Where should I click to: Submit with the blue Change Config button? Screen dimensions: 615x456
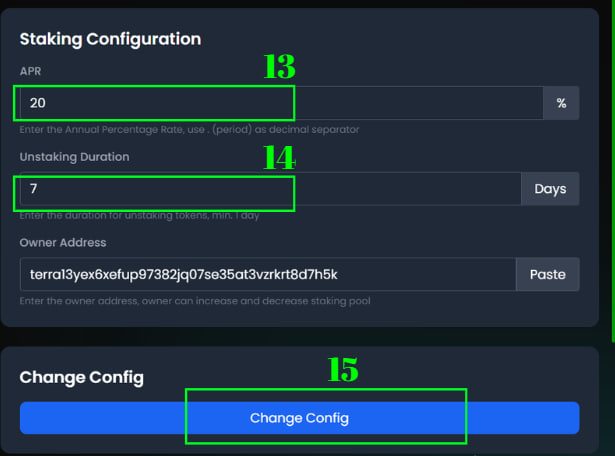(x=300, y=418)
